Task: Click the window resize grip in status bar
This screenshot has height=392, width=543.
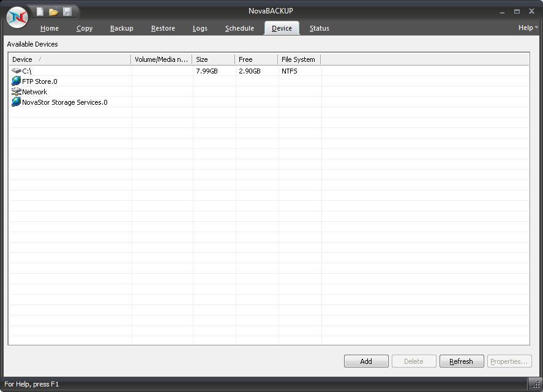Action: click(536, 385)
